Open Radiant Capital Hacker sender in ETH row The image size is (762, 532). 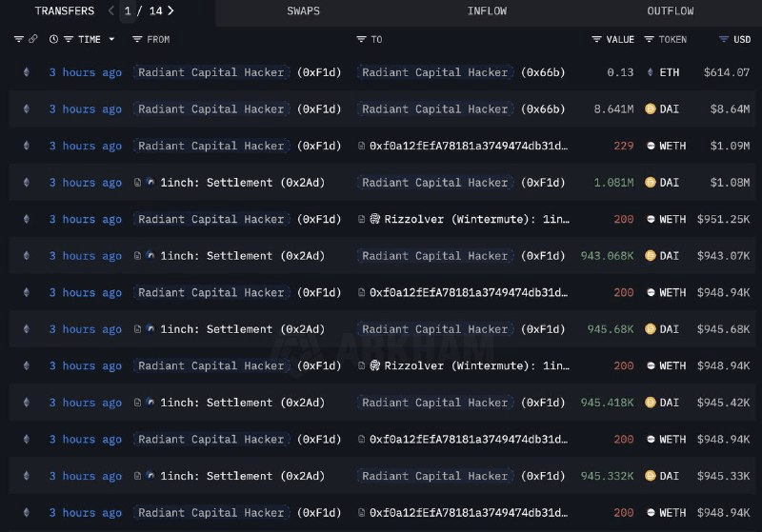211,72
